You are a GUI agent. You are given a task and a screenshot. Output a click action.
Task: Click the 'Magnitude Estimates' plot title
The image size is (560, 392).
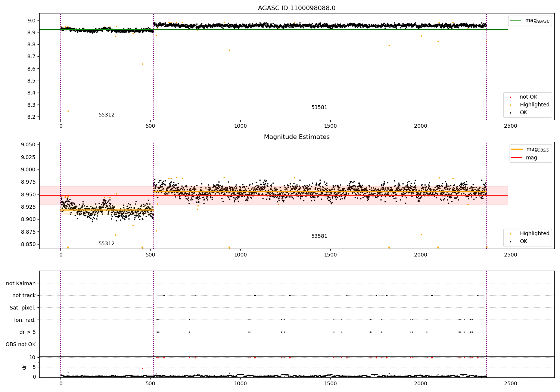coord(296,137)
